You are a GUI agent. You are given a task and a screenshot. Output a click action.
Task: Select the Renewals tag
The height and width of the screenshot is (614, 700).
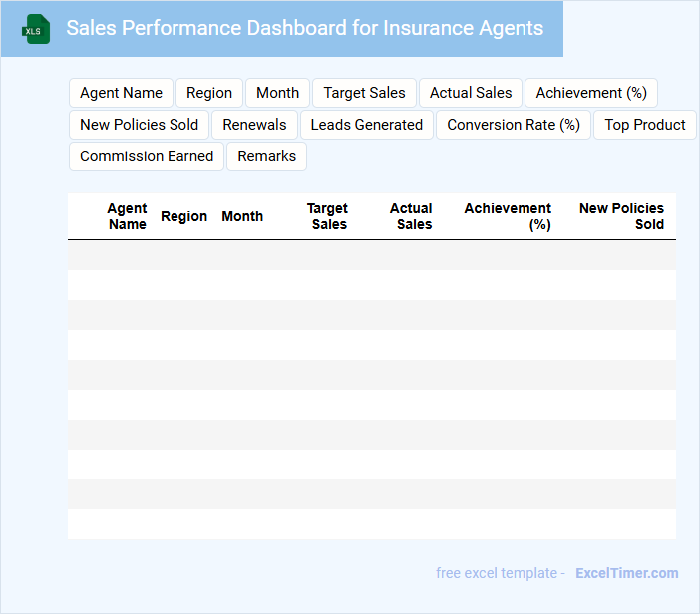(254, 125)
